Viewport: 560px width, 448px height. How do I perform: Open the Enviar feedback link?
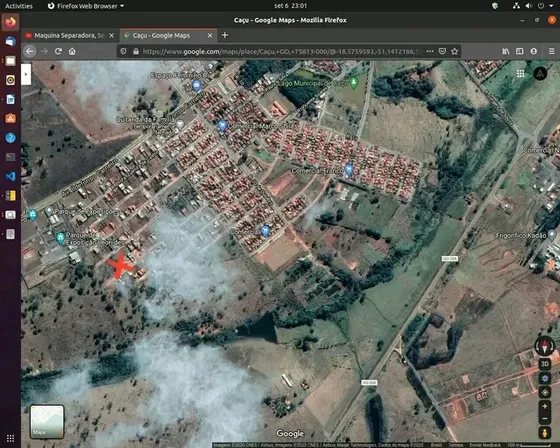point(485,445)
